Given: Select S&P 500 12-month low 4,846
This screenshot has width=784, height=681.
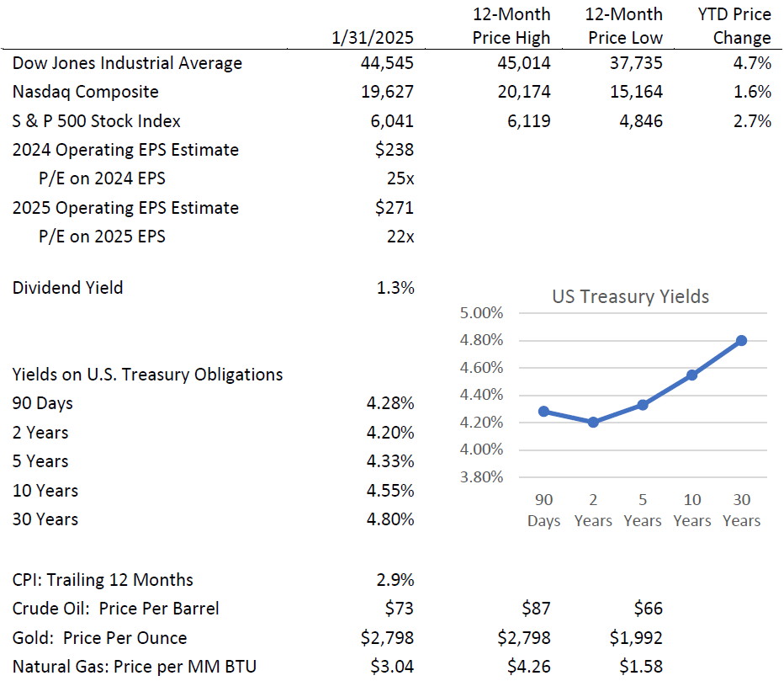Looking at the screenshot, I should tap(641, 121).
